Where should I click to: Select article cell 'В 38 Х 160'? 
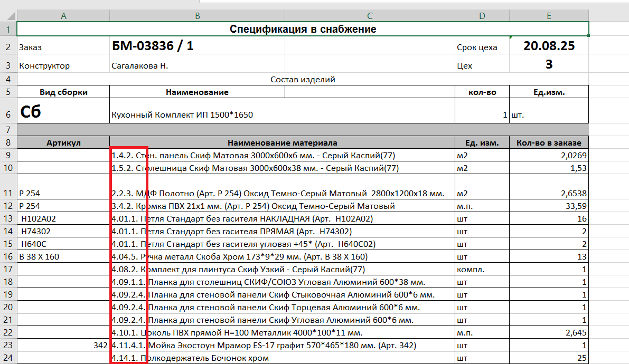point(63,257)
